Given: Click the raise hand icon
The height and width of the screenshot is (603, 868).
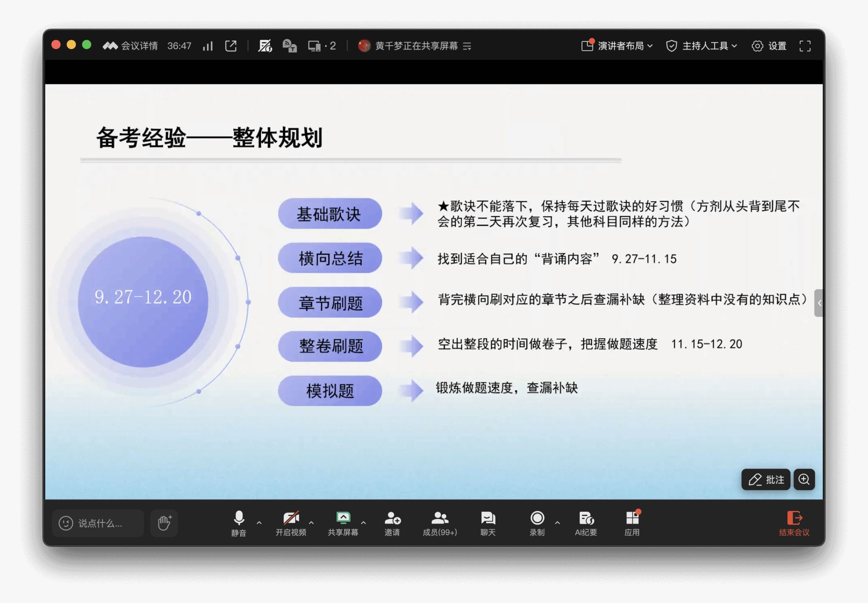Looking at the screenshot, I should click(x=164, y=523).
